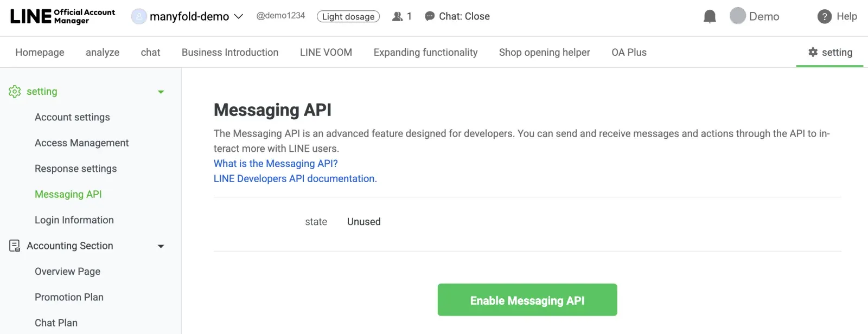
Task: Click the sidebar setting section label
Action: tap(42, 92)
